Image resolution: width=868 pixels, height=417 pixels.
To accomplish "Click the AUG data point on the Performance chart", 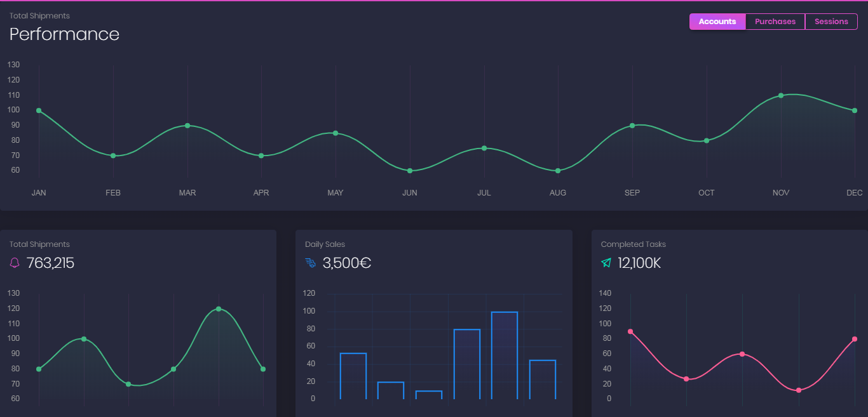I will [558, 171].
